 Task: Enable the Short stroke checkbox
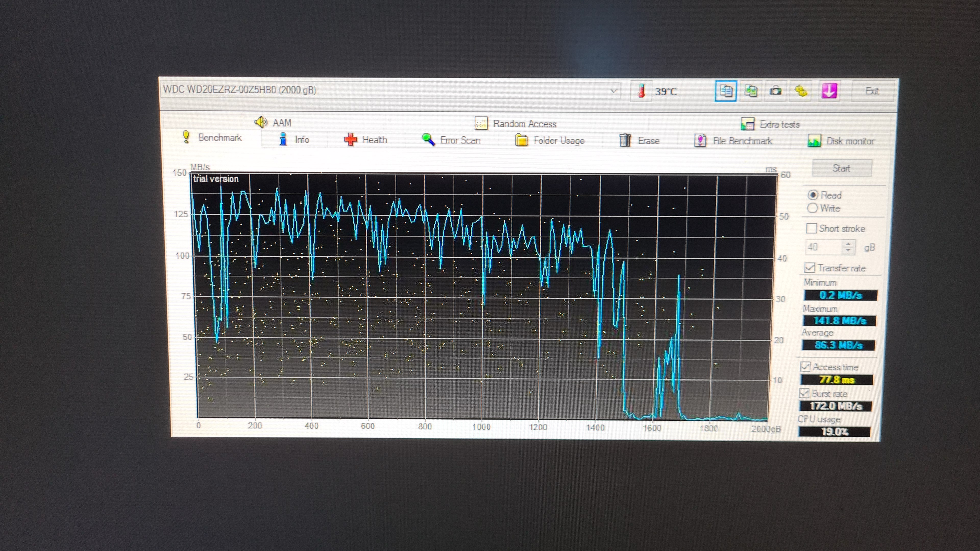pos(811,228)
